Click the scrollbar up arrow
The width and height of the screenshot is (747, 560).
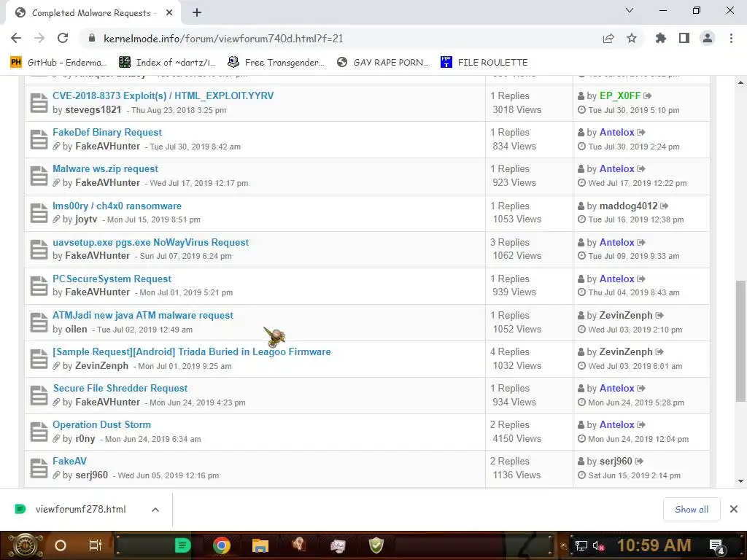click(740, 82)
